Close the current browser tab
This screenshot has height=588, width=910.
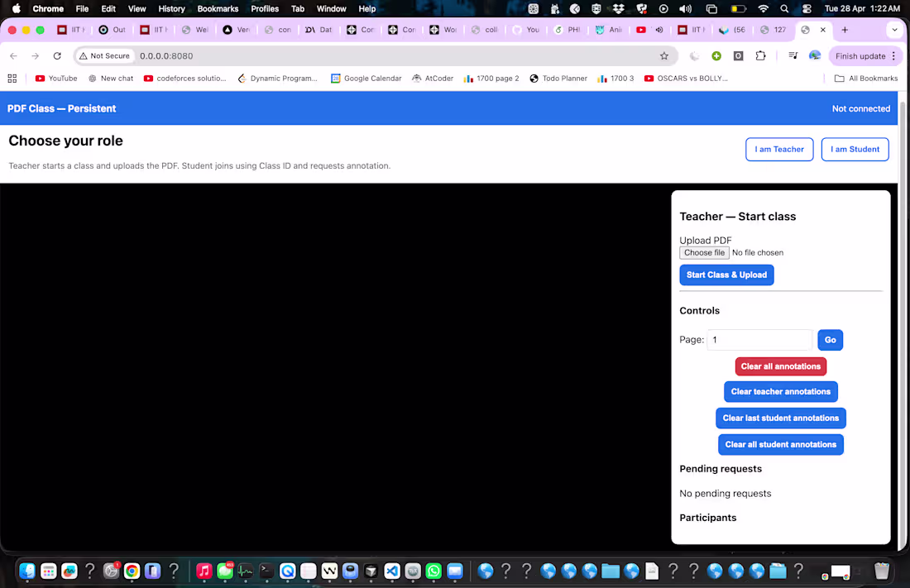pyautogui.click(x=823, y=30)
